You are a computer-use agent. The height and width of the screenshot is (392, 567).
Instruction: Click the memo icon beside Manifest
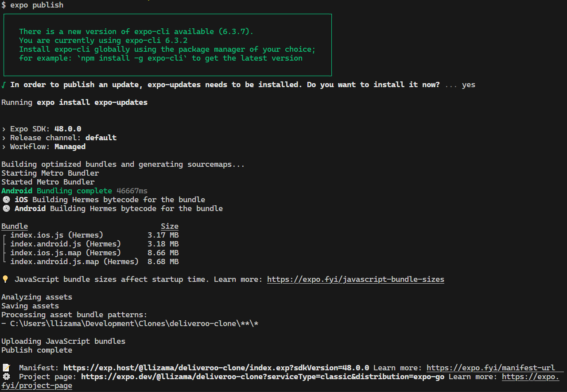click(6, 368)
